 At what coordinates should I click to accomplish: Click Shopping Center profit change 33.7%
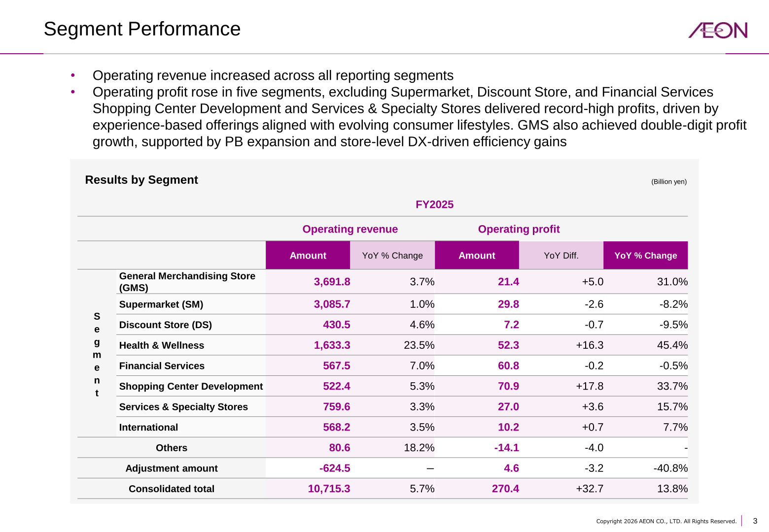(x=672, y=386)
